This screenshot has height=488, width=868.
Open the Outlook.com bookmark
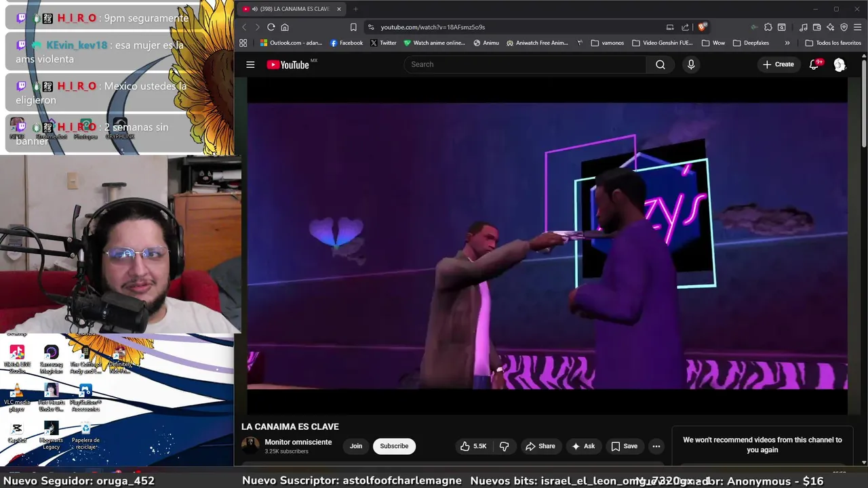point(291,43)
